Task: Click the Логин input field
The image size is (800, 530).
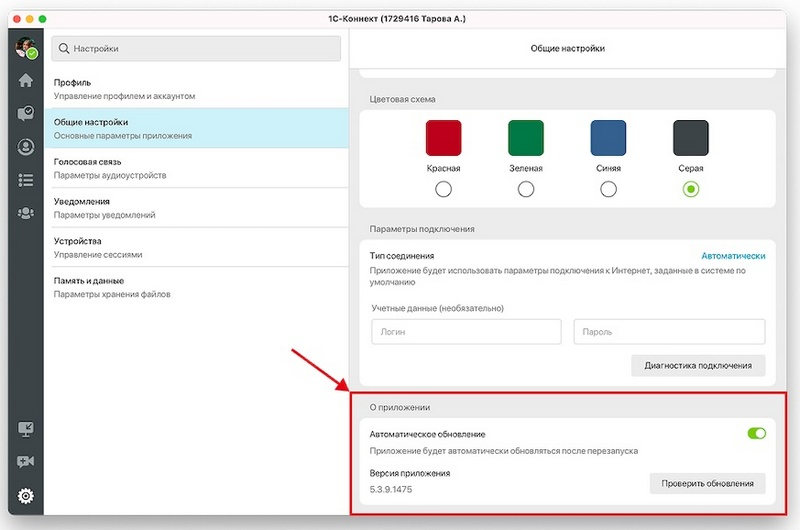Action: [x=465, y=332]
